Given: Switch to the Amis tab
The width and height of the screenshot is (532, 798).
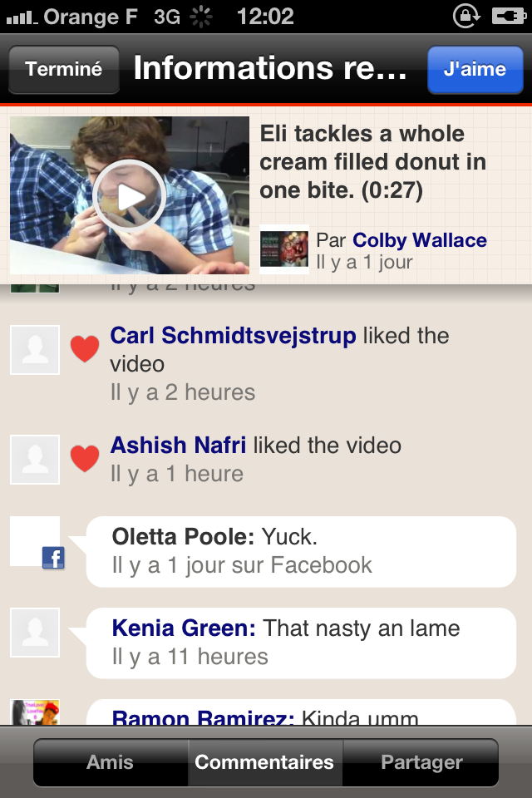Looking at the screenshot, I should click(110, 762).
